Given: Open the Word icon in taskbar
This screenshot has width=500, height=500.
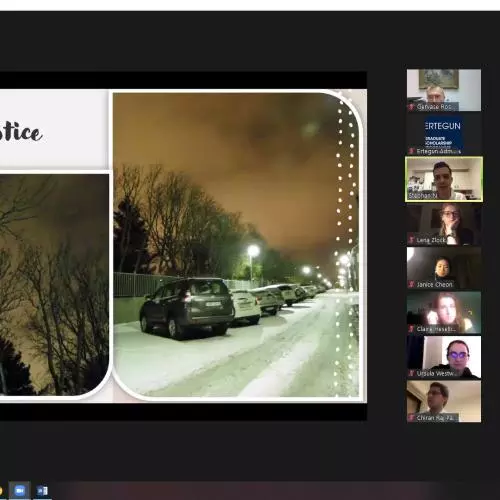Looking at the screenshot, I should pos(42,491).
